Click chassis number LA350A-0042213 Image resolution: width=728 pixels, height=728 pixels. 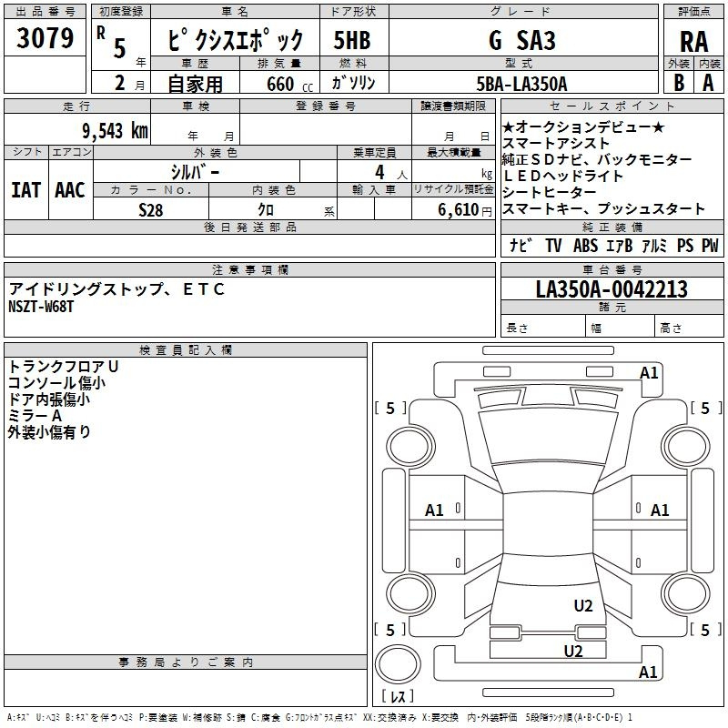612,290
